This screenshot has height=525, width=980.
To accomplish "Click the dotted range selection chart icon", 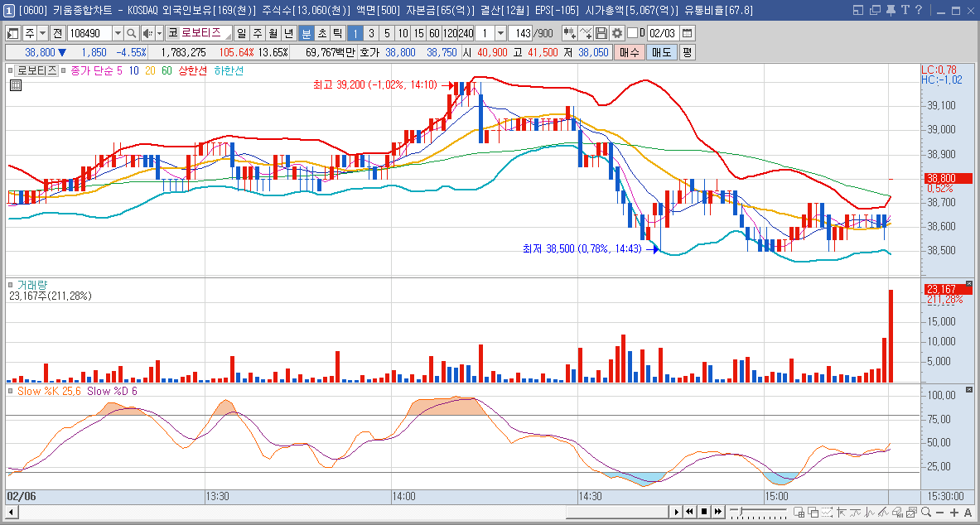I will (x=826, y=512).
